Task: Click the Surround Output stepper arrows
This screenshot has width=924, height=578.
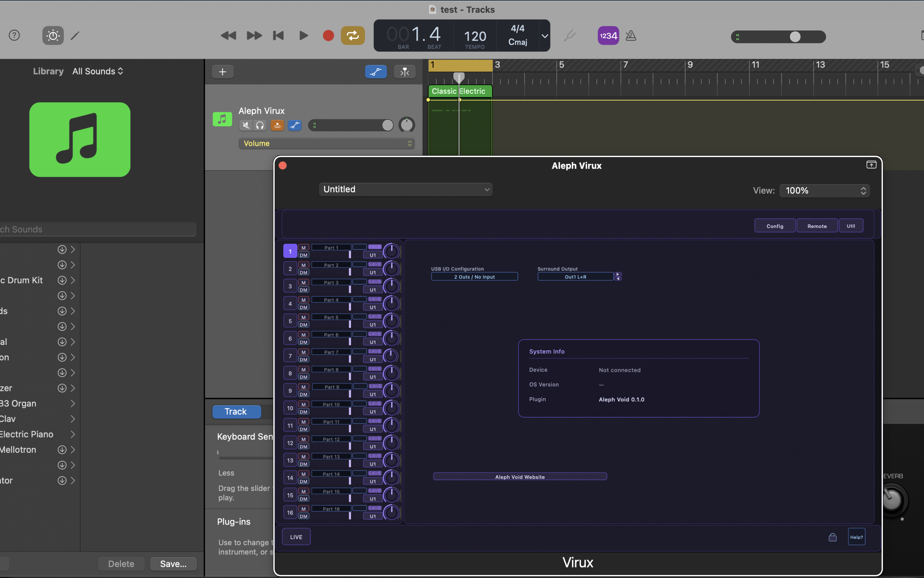Action: 618,276
